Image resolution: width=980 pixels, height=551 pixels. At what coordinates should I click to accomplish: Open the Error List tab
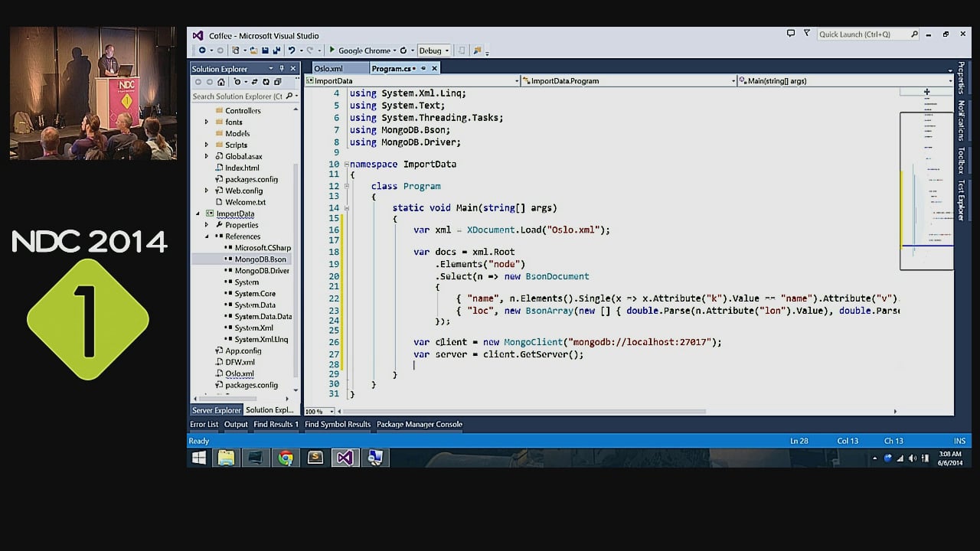204,424
